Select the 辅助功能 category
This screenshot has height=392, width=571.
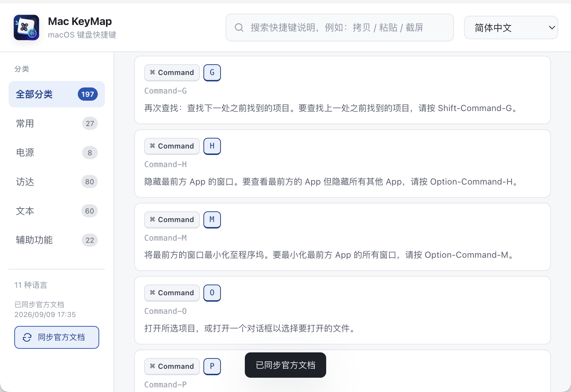coord(57,240)
